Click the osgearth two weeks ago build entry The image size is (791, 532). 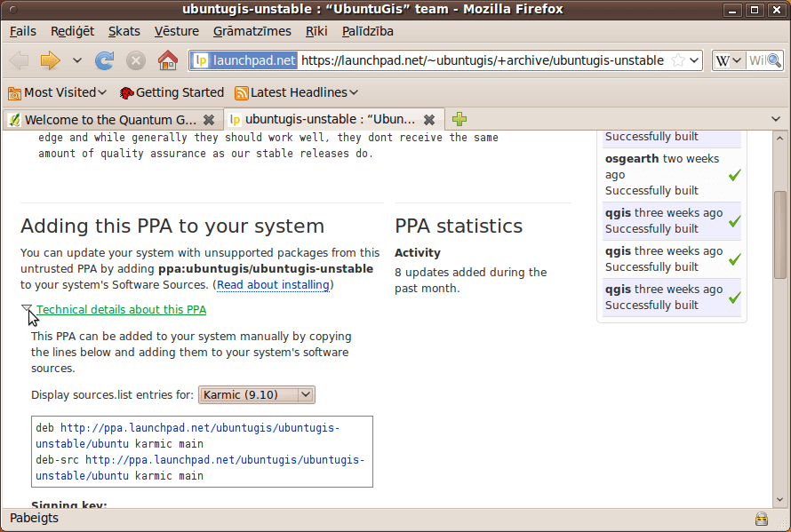pos(671,174)
